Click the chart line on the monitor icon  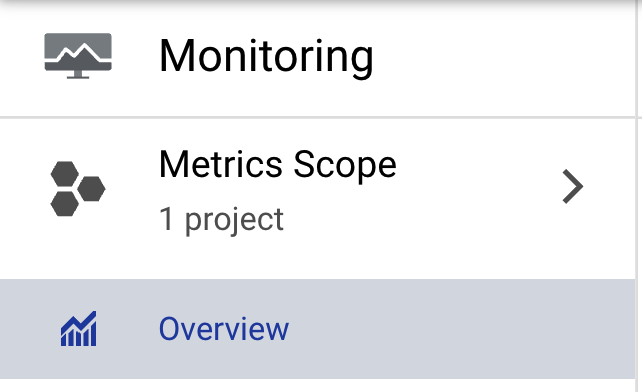click(78, 52)
